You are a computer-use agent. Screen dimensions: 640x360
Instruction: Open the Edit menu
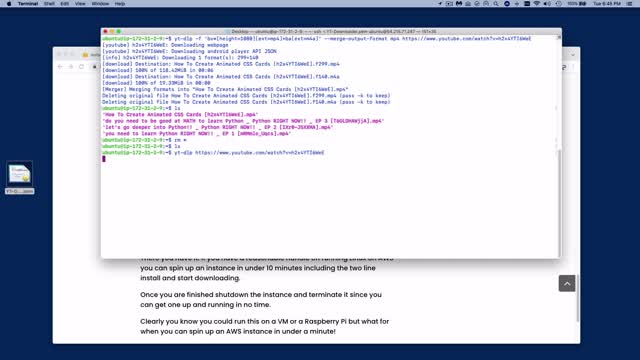pyautogui.click(x=64, y=4)
